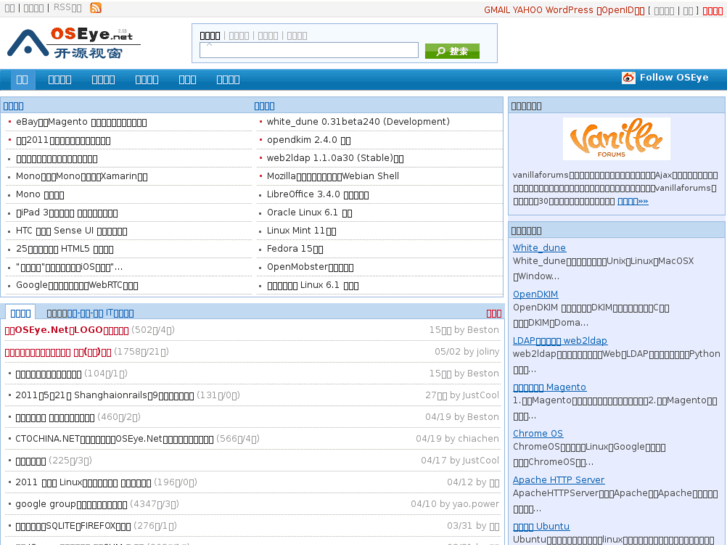This screenshot has height=545, width=727.
Task: Open red OSEye.Net LOGO forum topic
Action: click(67, 330)
